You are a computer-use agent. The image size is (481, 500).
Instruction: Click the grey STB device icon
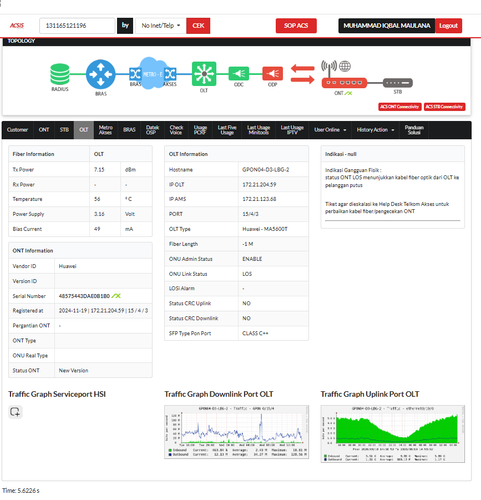pyautogui.click(x=398, y=83)
